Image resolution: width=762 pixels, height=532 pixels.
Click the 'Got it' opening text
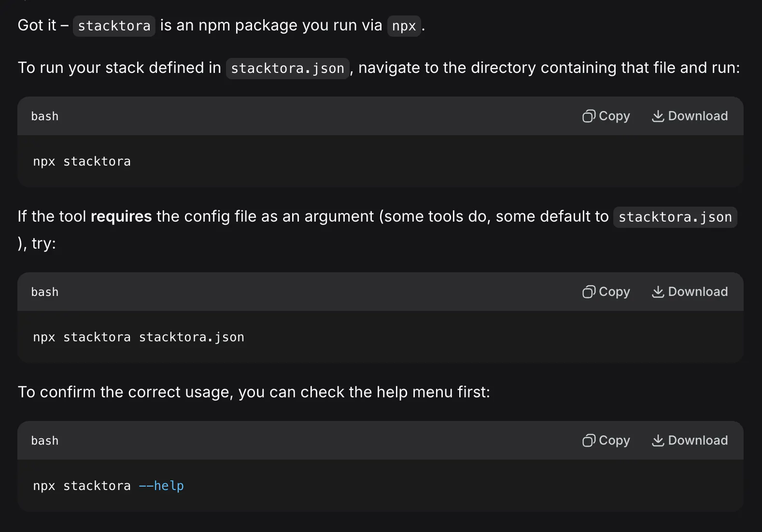pyautogui.click(x=37, y=25)
